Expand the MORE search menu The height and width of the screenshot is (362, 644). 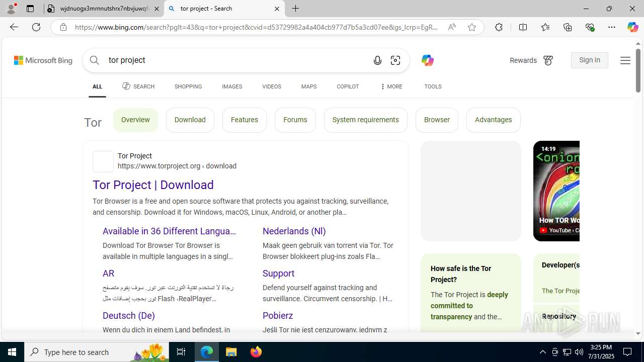tap(391, 86)
